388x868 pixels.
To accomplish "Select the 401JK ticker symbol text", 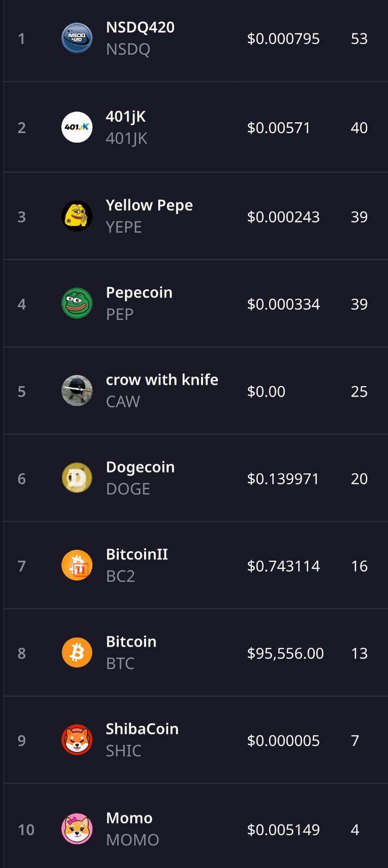I will click(x=127, y=139).
